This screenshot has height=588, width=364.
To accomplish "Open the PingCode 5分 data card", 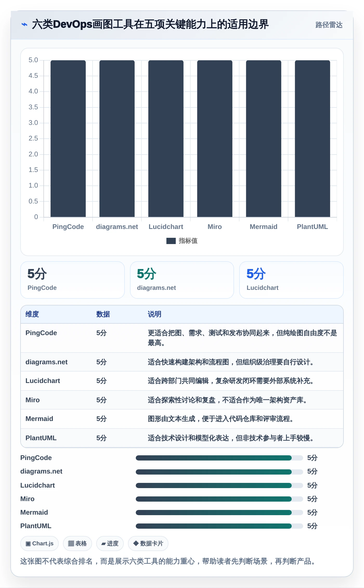I will click(x=73, y=280).
